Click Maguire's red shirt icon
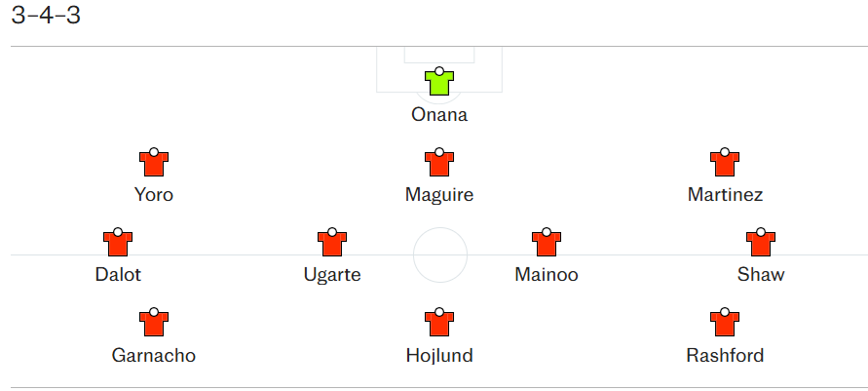 pos(439,163)
